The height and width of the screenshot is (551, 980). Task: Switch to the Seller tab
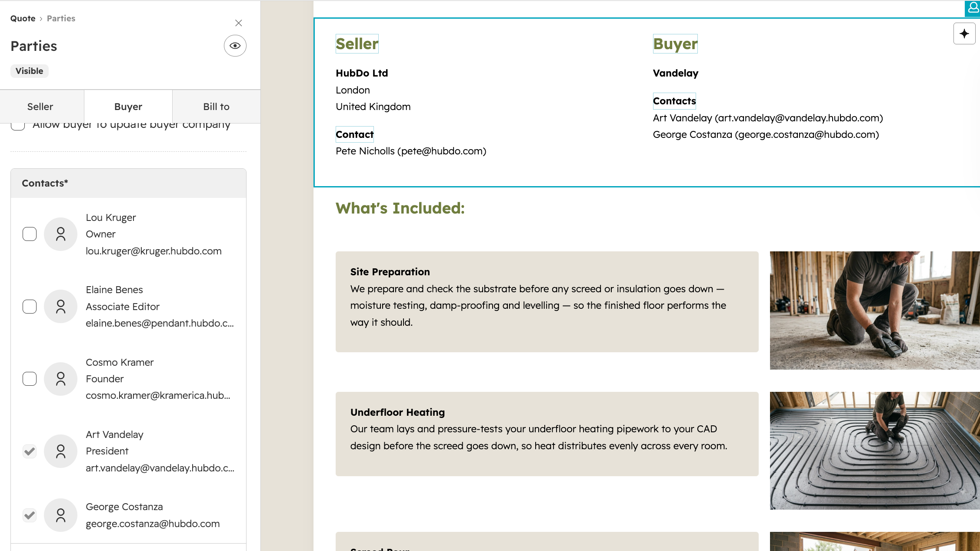tap(40, 107)
